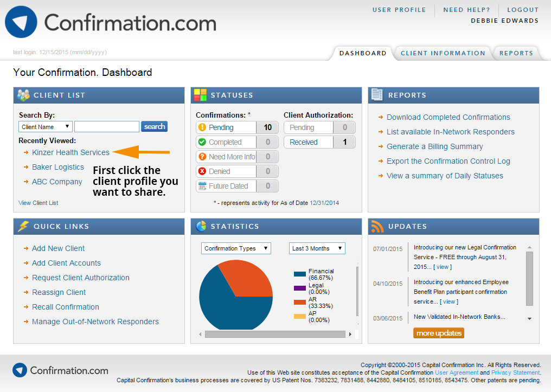
Task: Click the more updates button
Action: pos(438,333)
